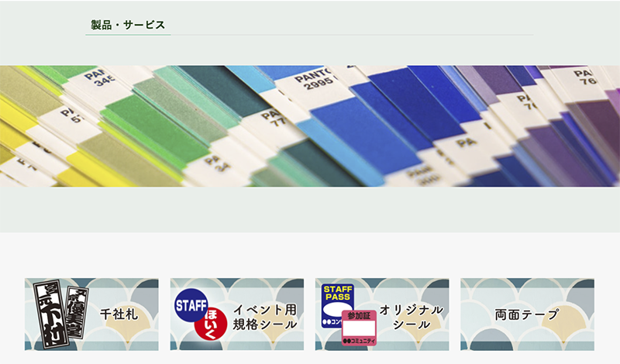Click the red ほいく circle sticker
The width and height of the screenshot is (620, 364).
point(211,324)
